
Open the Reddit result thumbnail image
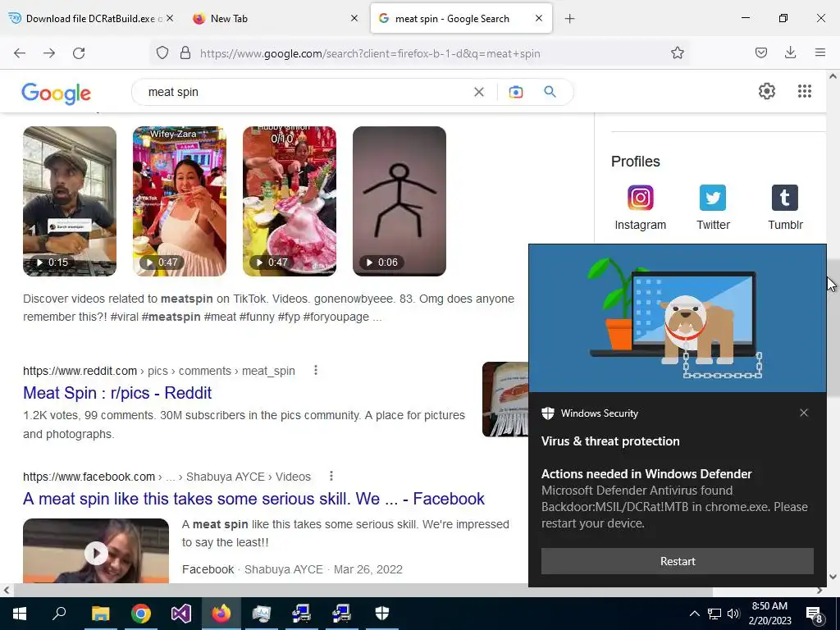coord(505,399)
